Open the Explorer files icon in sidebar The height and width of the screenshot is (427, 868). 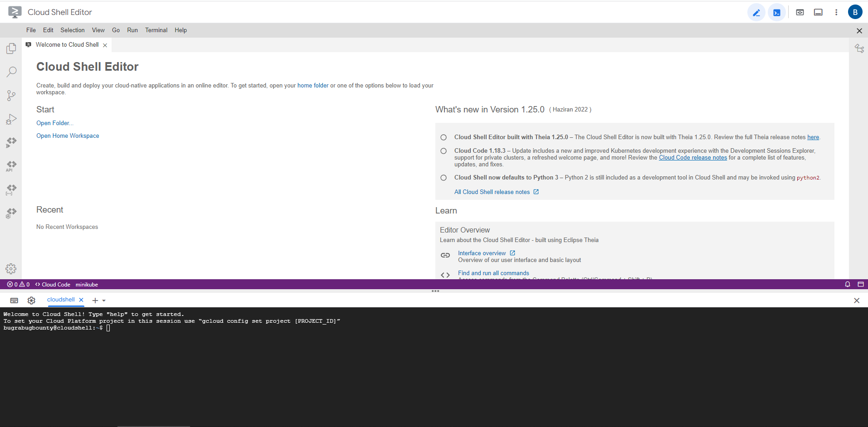(x=11, y=49)
